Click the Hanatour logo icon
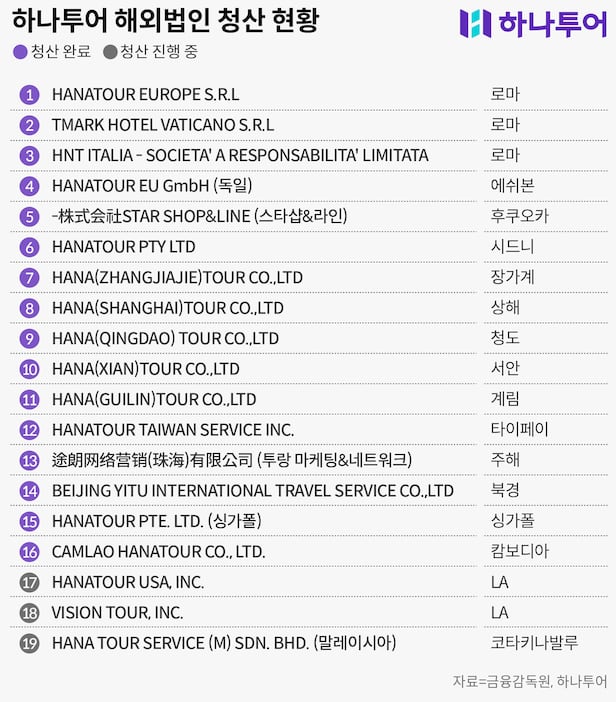The image size is (616, 702). (475, 23)
